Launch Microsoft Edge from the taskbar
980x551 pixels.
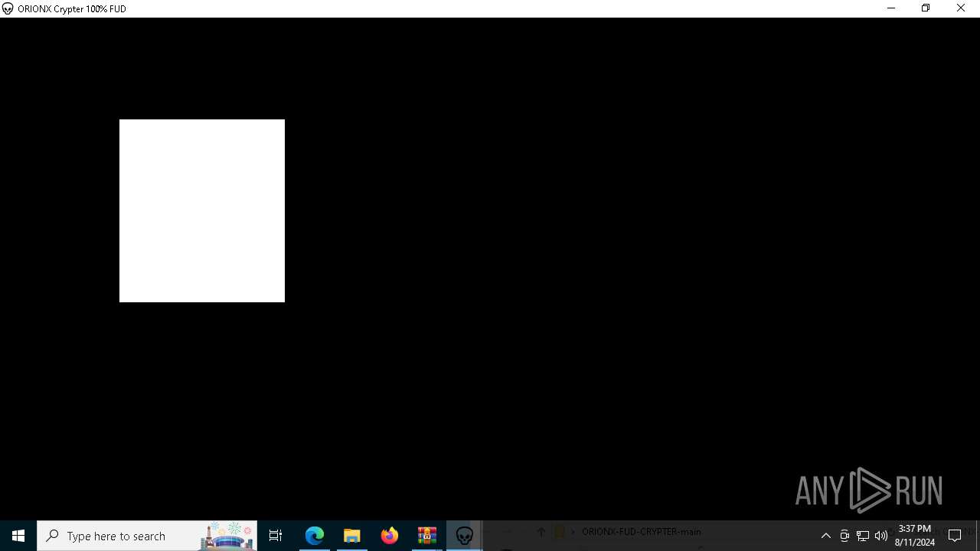(x=315, y=536)
